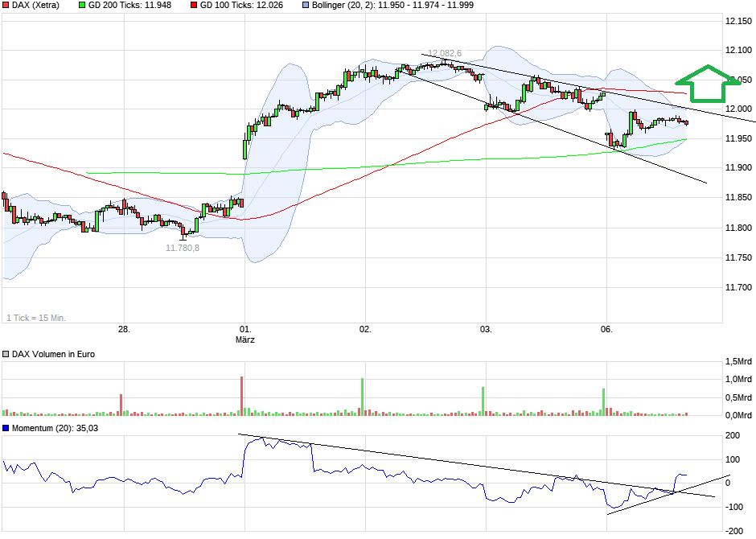Click the blue Momentum legend swatch
756x539 pixels.
click(6, 428)
